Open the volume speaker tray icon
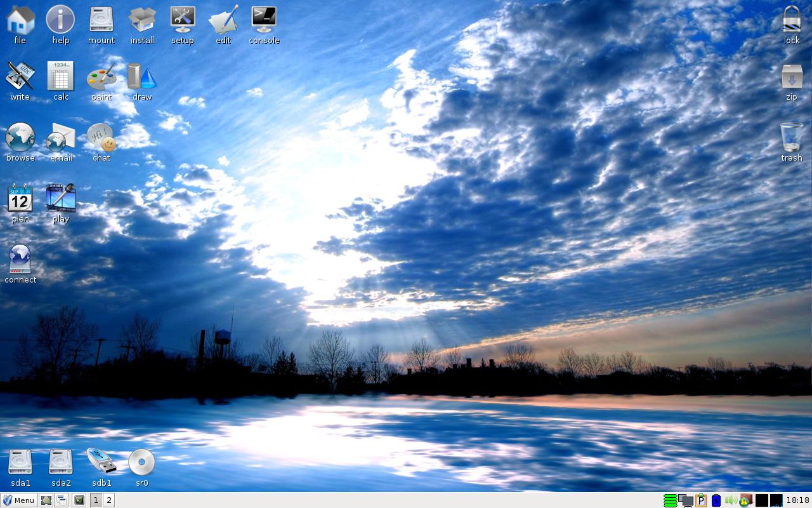Viewport: 812px width, 508px height. tap(730, 500)
